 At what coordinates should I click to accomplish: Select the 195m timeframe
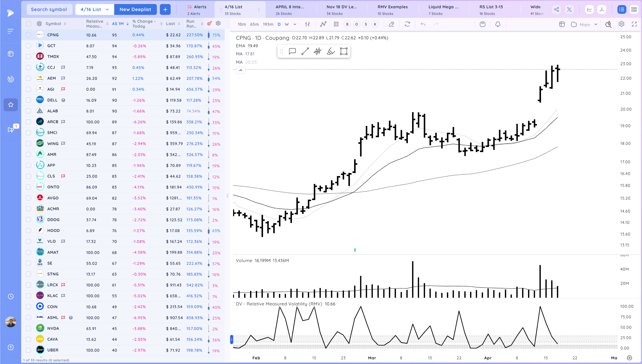(268, 24)
